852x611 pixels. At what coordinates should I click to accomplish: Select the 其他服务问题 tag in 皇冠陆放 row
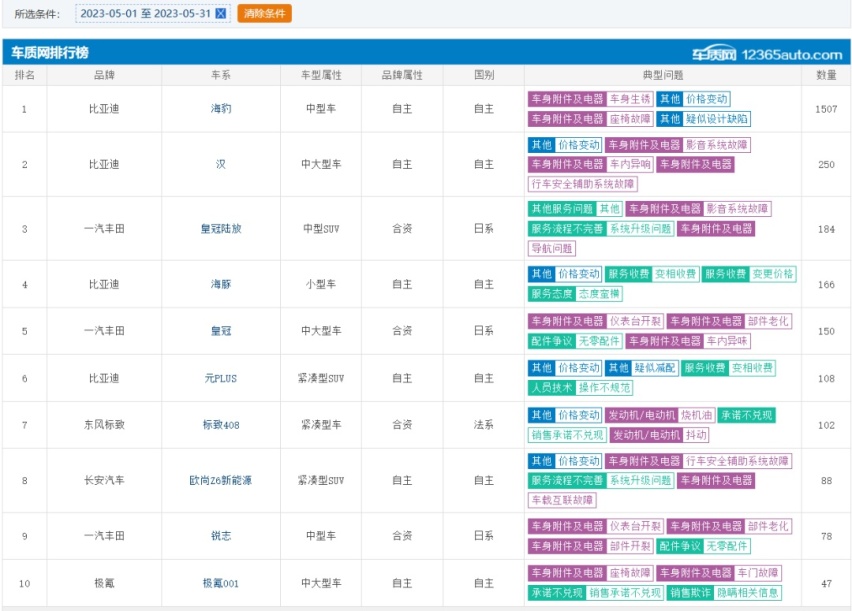(562, 209)
